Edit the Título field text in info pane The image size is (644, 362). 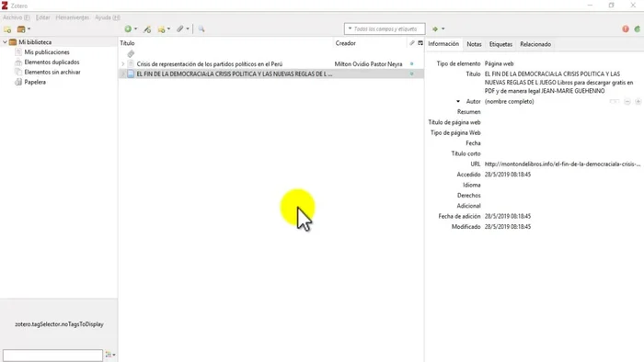coord(559,83)
